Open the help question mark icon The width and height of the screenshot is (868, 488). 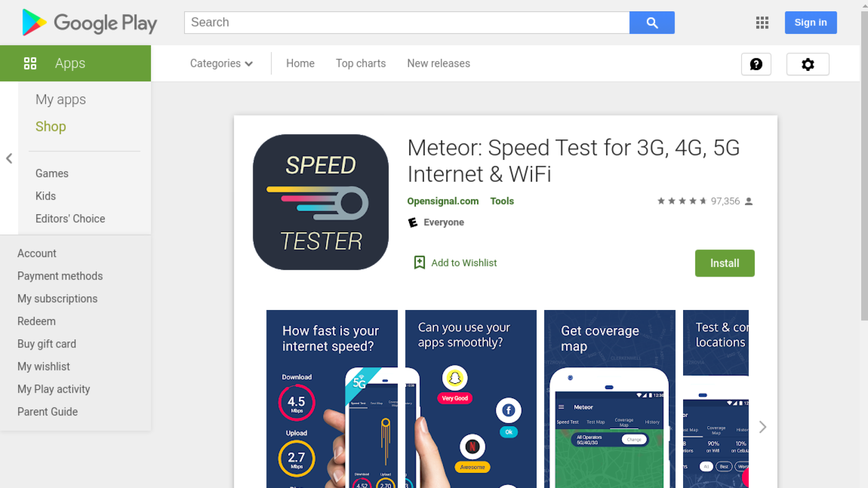[x=756, y=64]
